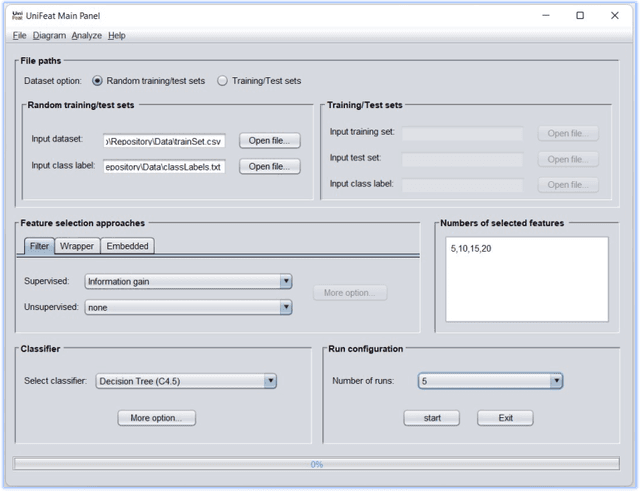Click Open file for input class label
This screenshot has width=640, height=492.
pos(269,166)
